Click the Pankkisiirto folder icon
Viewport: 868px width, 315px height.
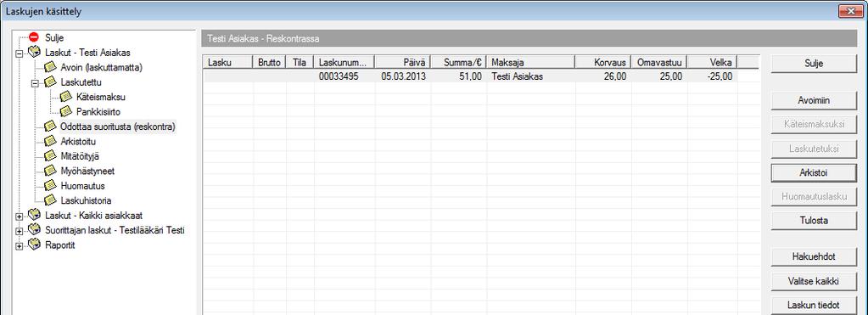click(66, 112)
